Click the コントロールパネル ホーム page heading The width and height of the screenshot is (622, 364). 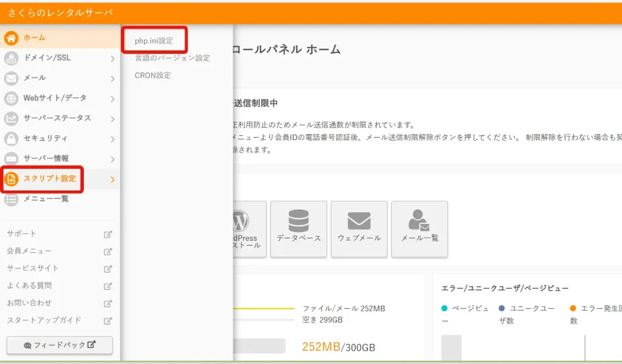(287, 50)
